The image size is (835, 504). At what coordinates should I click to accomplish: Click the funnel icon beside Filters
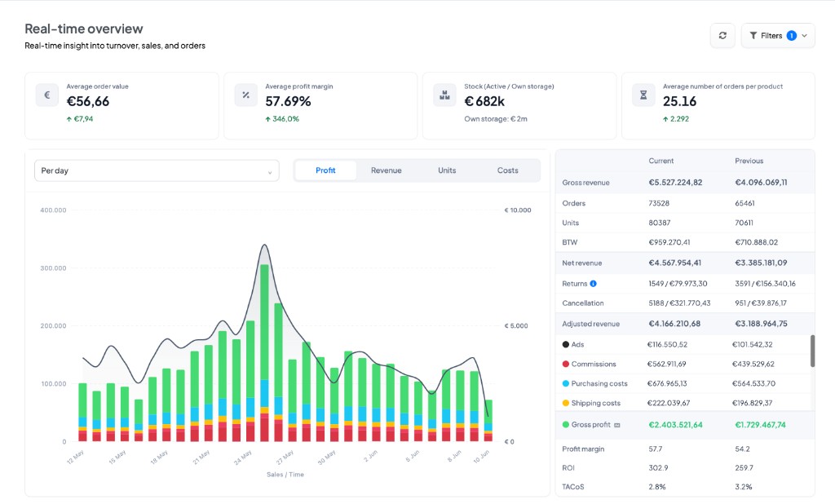click(753, 36)
